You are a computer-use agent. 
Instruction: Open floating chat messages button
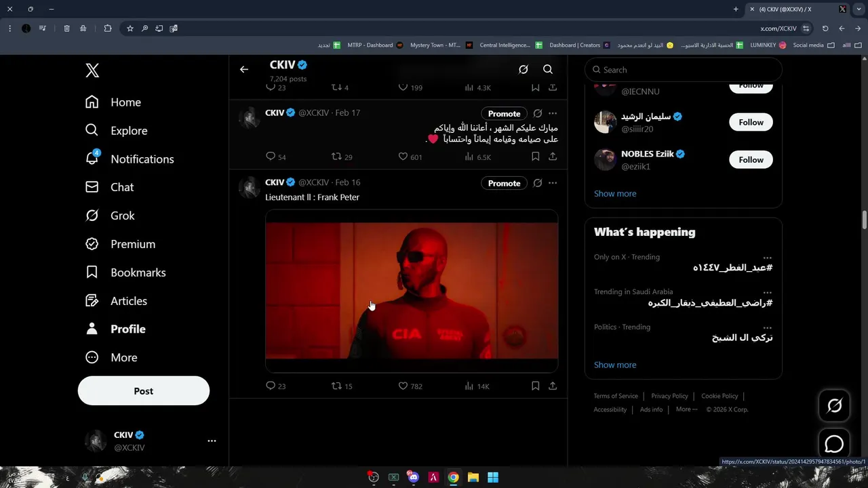click(x=834, y=444)
